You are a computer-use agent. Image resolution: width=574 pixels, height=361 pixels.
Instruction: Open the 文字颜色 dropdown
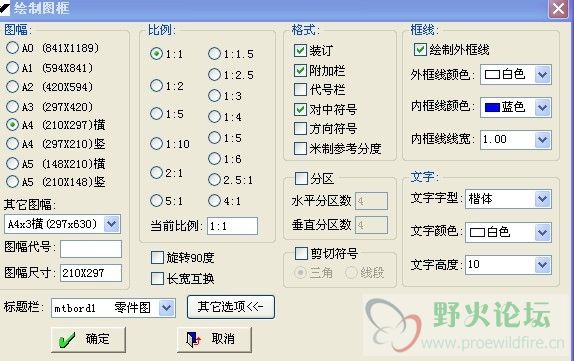543,232
